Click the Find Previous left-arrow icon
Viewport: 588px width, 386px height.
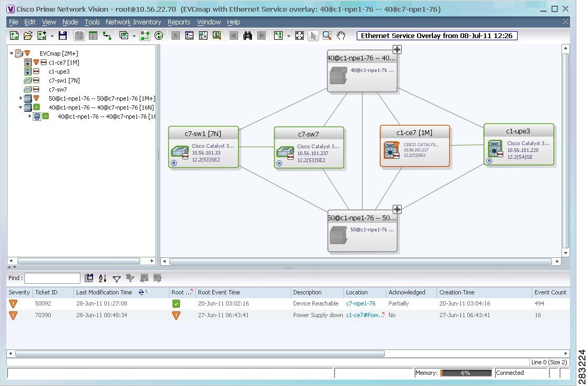point(233,35)
